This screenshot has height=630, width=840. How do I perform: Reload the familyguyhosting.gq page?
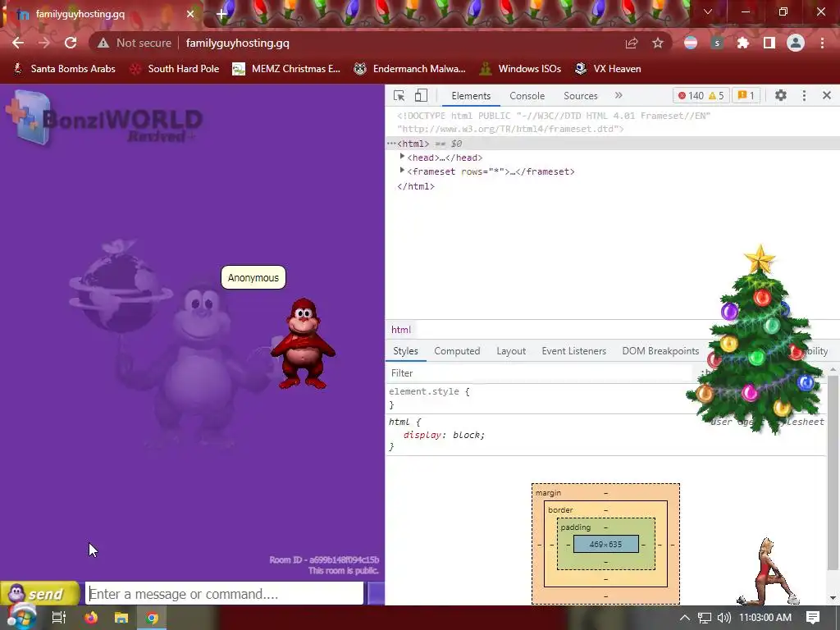[71, 43]
